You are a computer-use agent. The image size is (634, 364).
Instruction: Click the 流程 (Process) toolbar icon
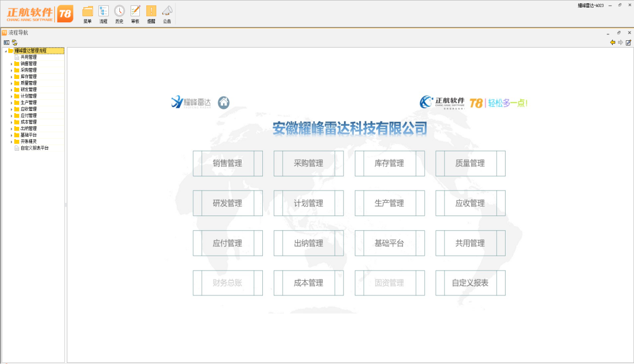pos(103,11)
